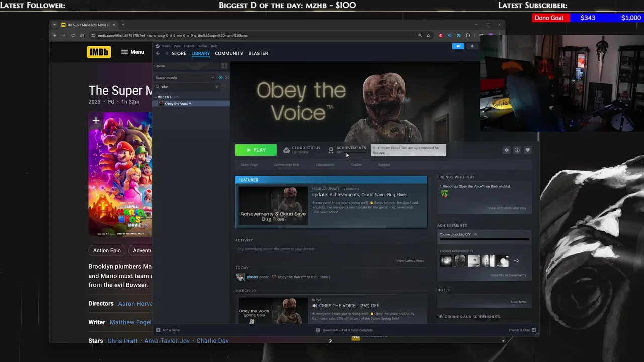Add movie to watchlist plus on IMDb poster

coord(96,120)
